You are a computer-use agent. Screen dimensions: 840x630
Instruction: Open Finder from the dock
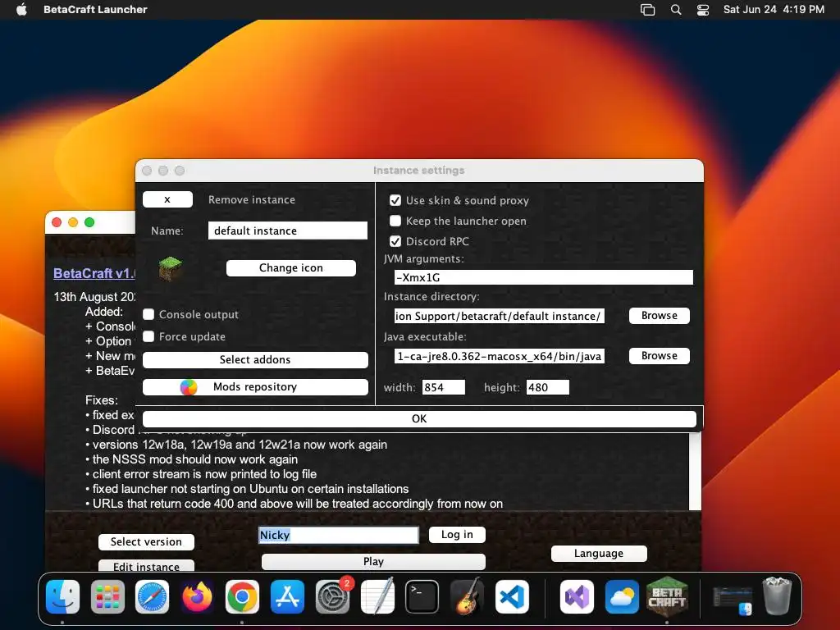tap(62, 597)
